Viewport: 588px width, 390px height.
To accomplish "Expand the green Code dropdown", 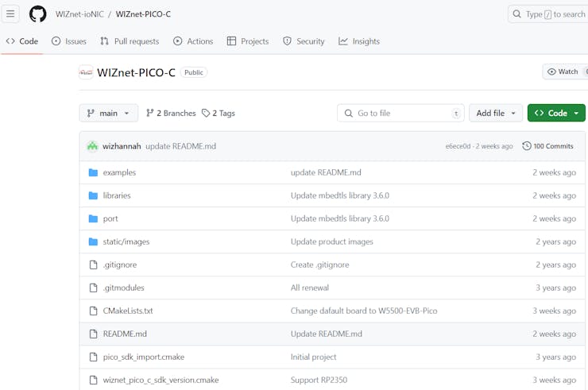I will [556, 114].
